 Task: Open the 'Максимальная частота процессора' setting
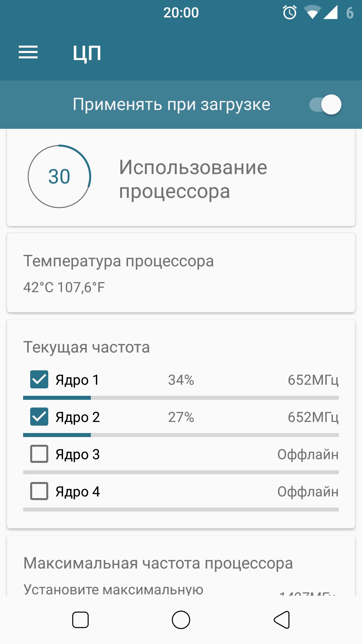(x=158, y=563)
